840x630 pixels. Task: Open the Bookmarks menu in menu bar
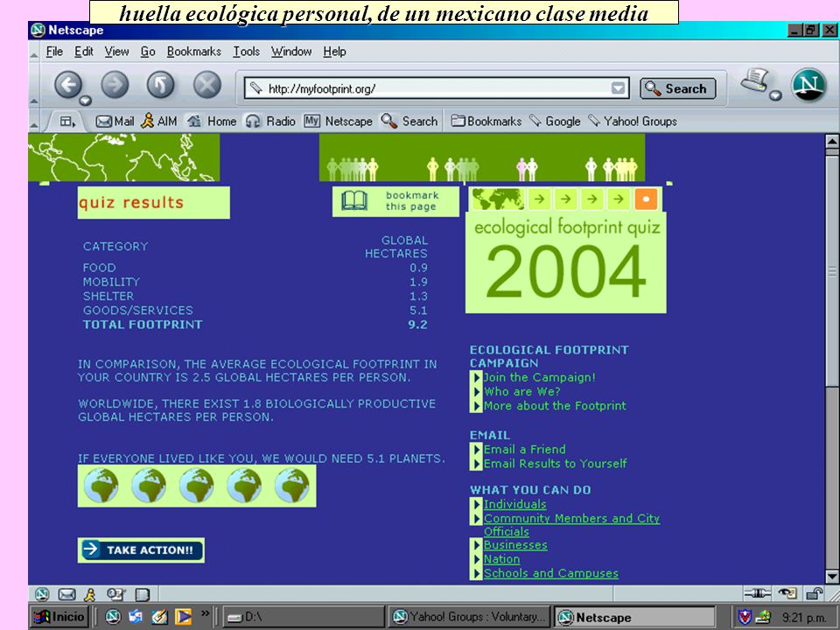[194, 52]
